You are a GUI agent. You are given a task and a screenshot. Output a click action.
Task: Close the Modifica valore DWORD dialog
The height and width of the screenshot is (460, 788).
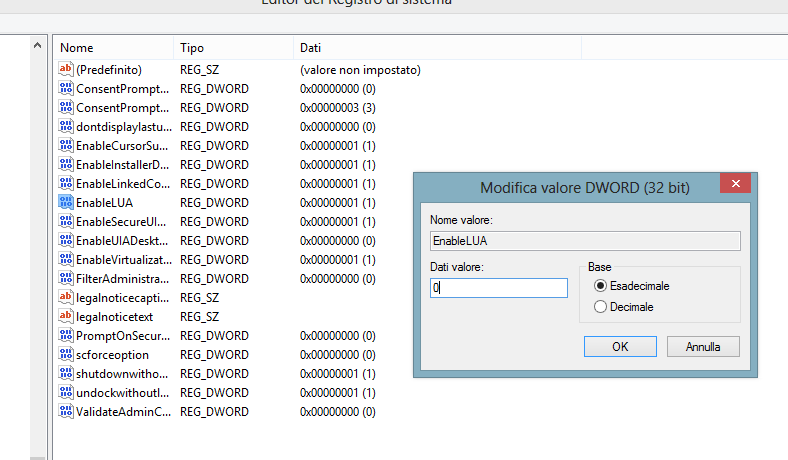[735, 185]
